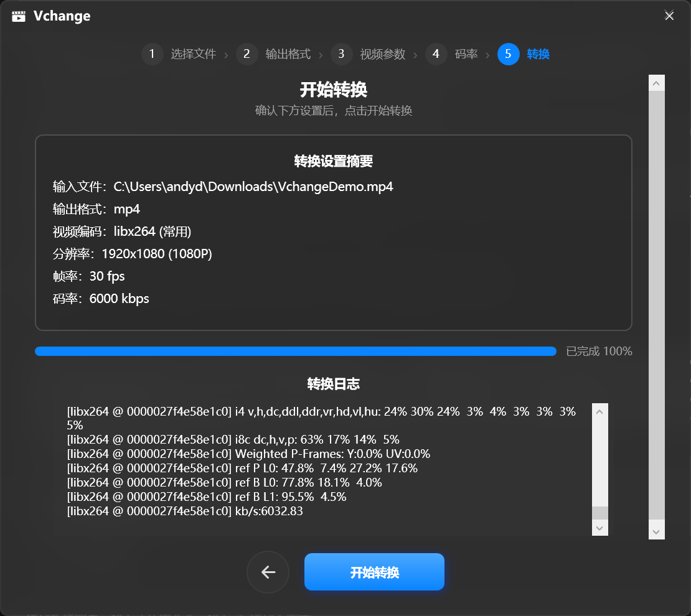Click the 开始转换 button
691x616 pixels.
point(374,572)
